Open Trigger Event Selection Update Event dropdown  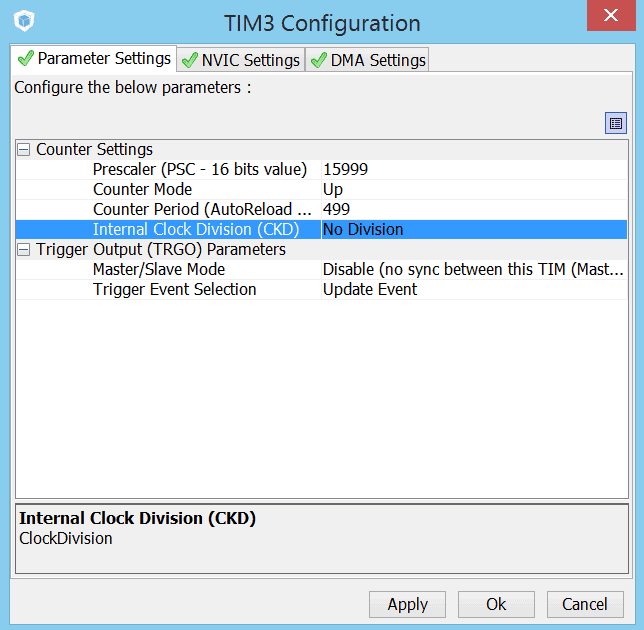pyautogui.click(x=473, y=290)
